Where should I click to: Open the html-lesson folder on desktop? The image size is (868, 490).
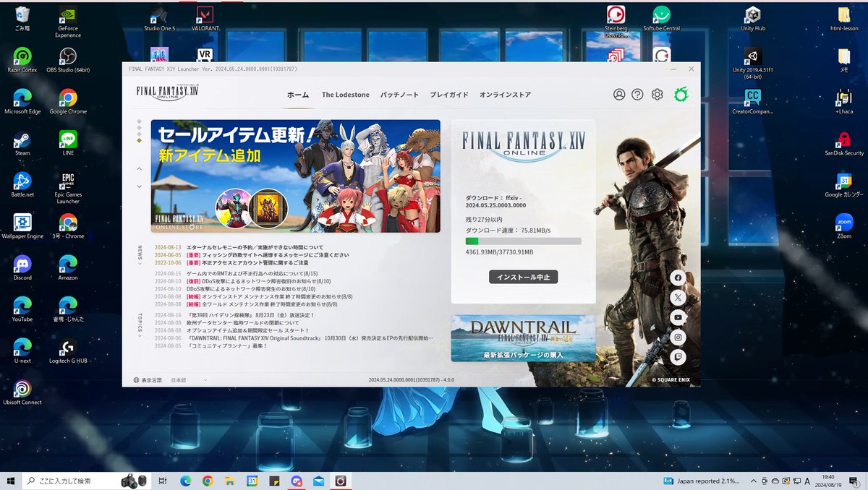844,18
